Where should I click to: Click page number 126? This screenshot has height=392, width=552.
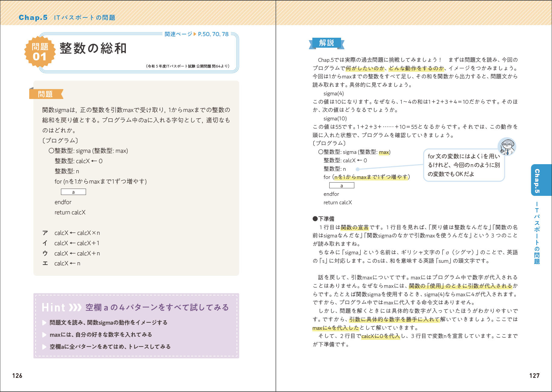(17, 376)
